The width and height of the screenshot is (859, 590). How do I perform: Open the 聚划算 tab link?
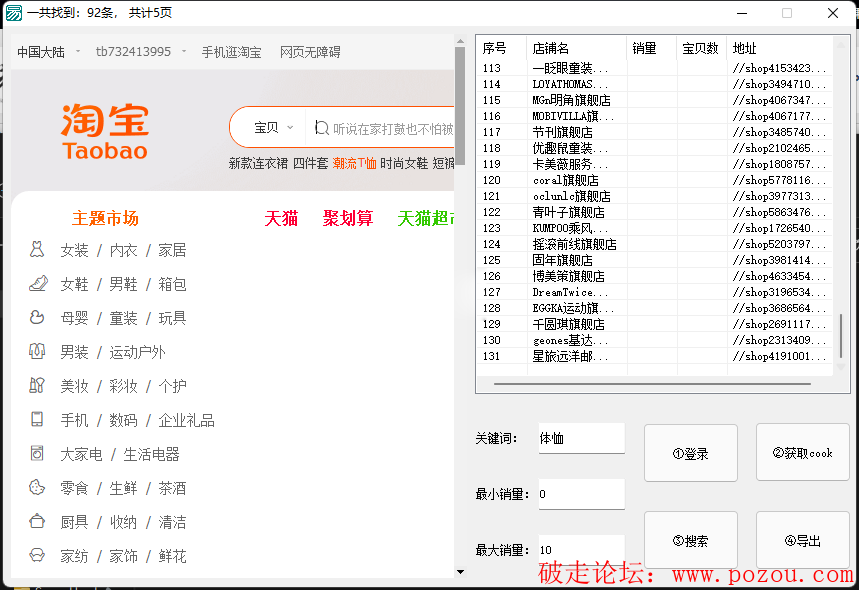pyautogui.click(x=348, y=219)
